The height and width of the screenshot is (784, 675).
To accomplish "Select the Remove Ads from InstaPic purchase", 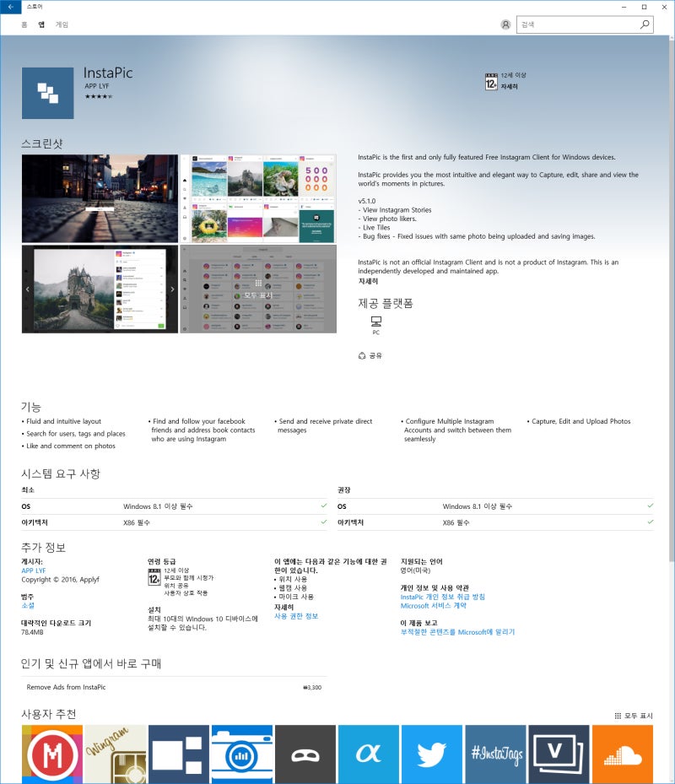I will pyautogui.click(x=174, y=687).
